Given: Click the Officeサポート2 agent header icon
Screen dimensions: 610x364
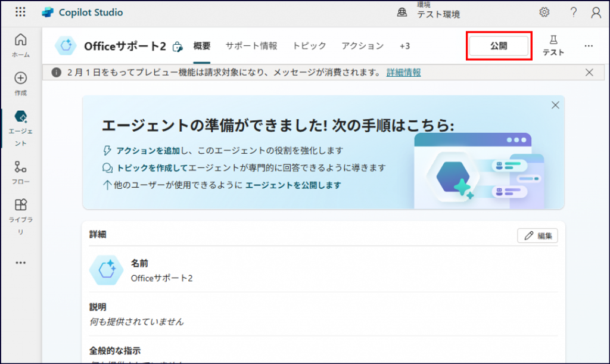Looking at the screenshot, I should pyautogui.click(x=66, y=45).
